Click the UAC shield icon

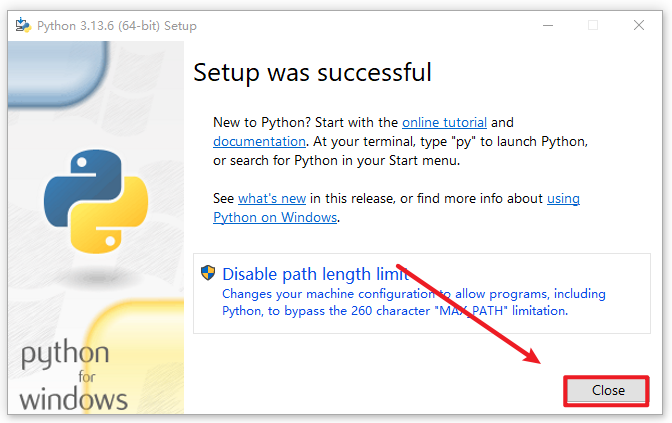click(x=209, y=274)
